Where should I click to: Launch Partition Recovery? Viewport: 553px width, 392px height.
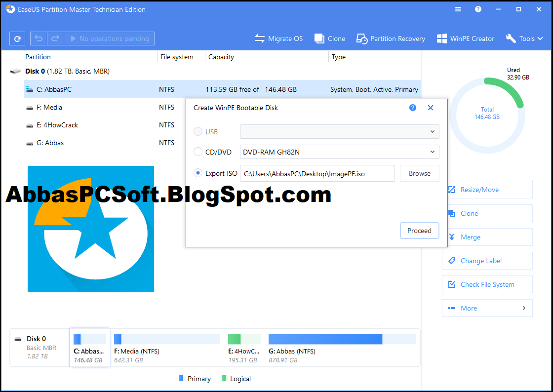391,39
